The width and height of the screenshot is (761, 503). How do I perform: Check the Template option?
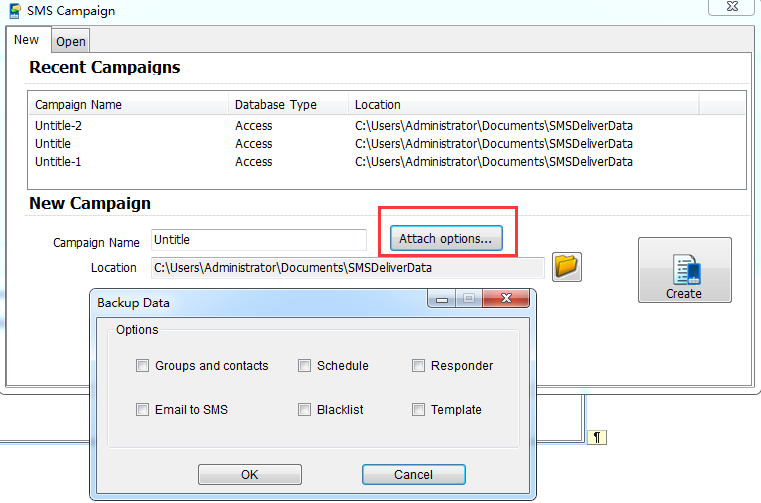click(x=418, y=410)
